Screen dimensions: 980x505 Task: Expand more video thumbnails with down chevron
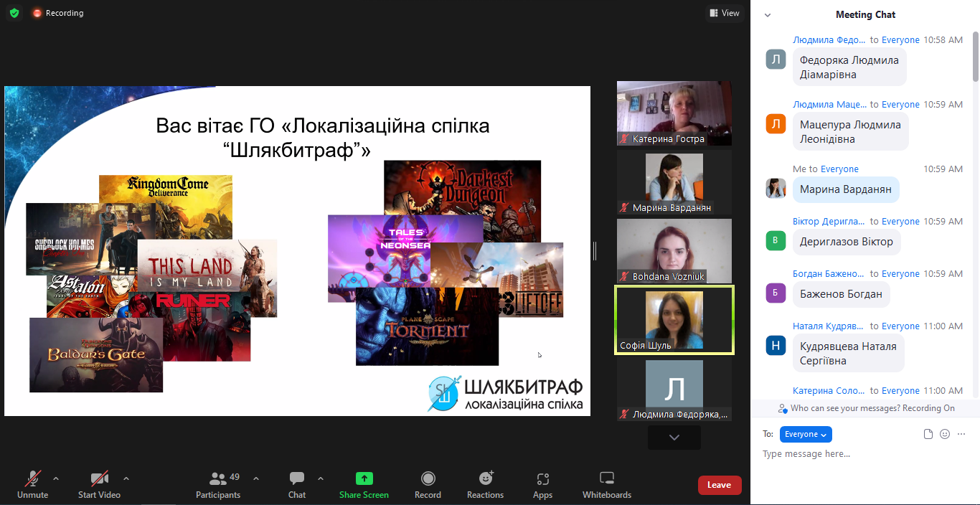click(x=674, y=437)
